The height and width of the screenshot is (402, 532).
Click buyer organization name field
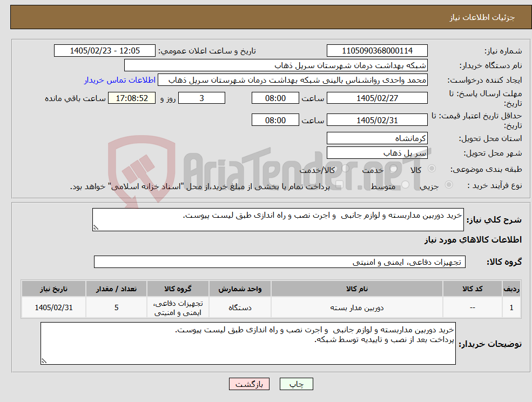(276, 65)
